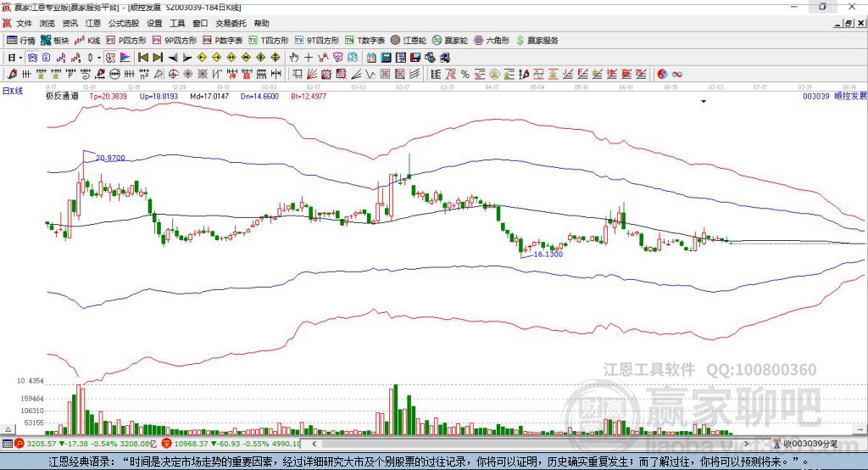This screenshot has height=470, width=868.
Task: Open the 六角形 hexagon tool
Action: click(492, 41)
